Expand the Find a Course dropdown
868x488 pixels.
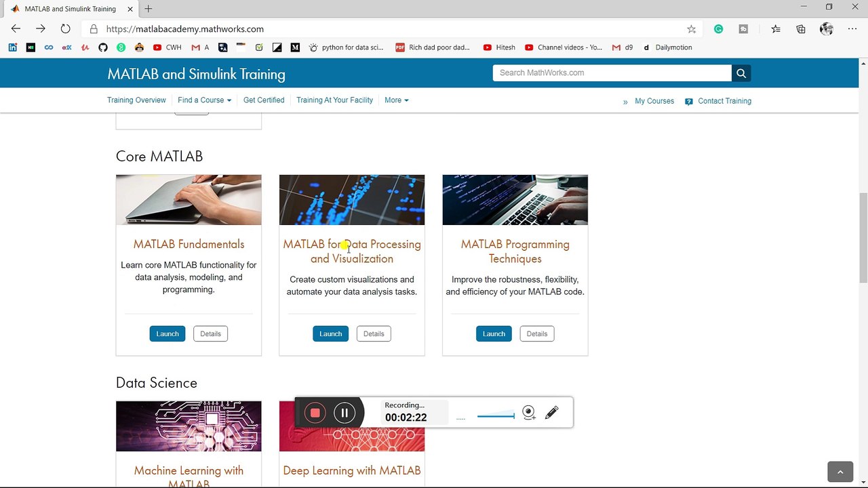pyautogui.click(x=204, y=100)
